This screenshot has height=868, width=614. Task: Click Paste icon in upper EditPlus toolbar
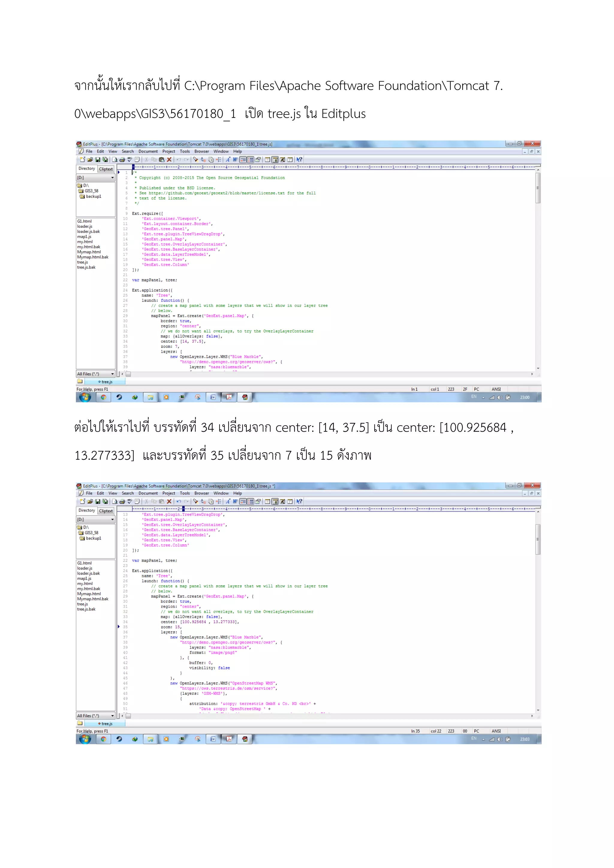162,159
